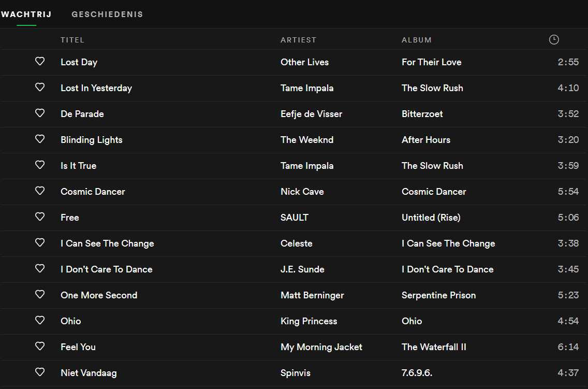This screenshot has width=588, height=389.
Task: Toggle heart for Cosmic Dancer track
Action: point(40,191)
